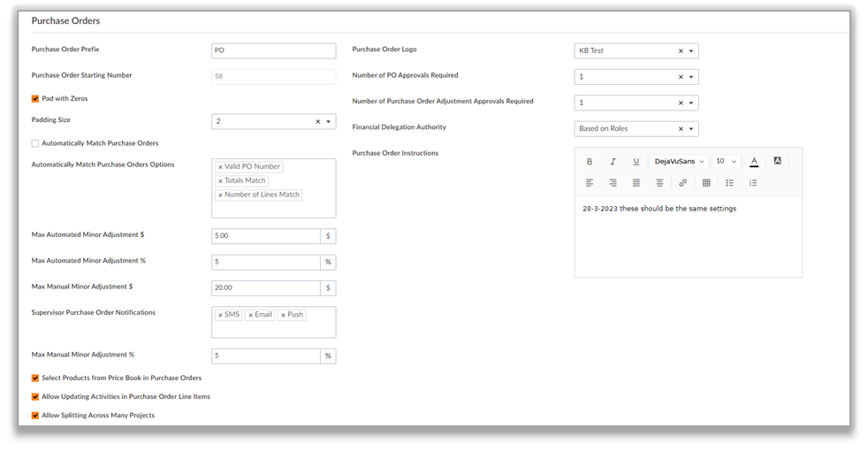The image size is (868, 451).
Task: Toggle underline formatting in editor
Action: click(636, 161)
